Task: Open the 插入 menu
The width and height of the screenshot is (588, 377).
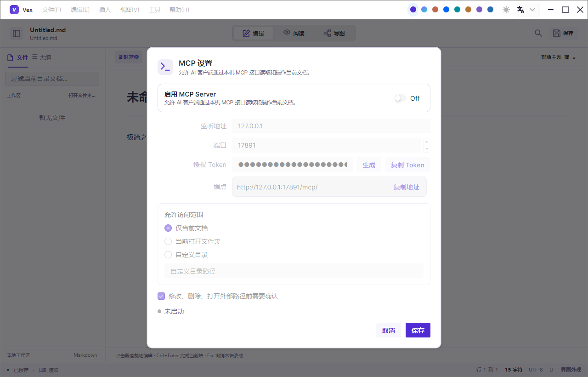Action: 105,10
